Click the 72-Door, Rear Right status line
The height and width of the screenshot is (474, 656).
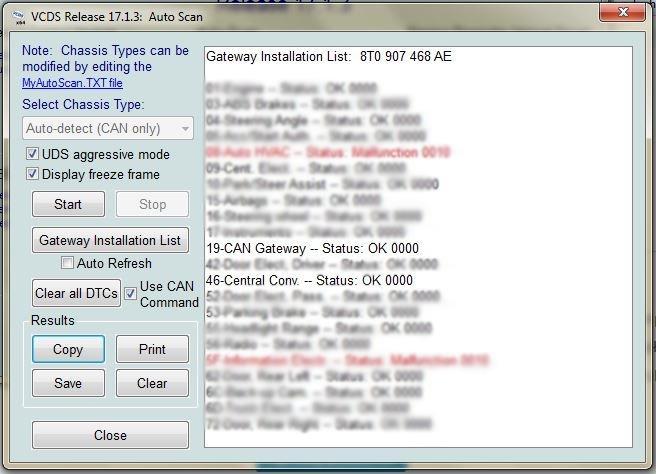[x=319, y=425]
